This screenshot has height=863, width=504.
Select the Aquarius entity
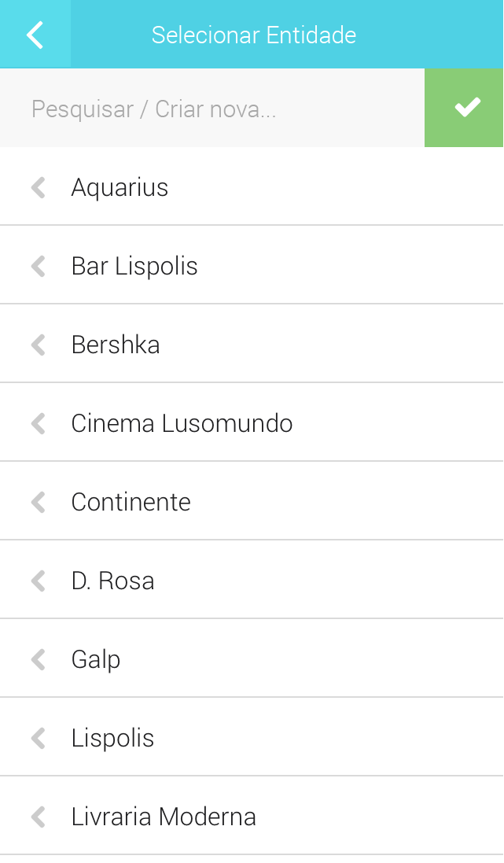pyautogui.click(x=120, y=187)
